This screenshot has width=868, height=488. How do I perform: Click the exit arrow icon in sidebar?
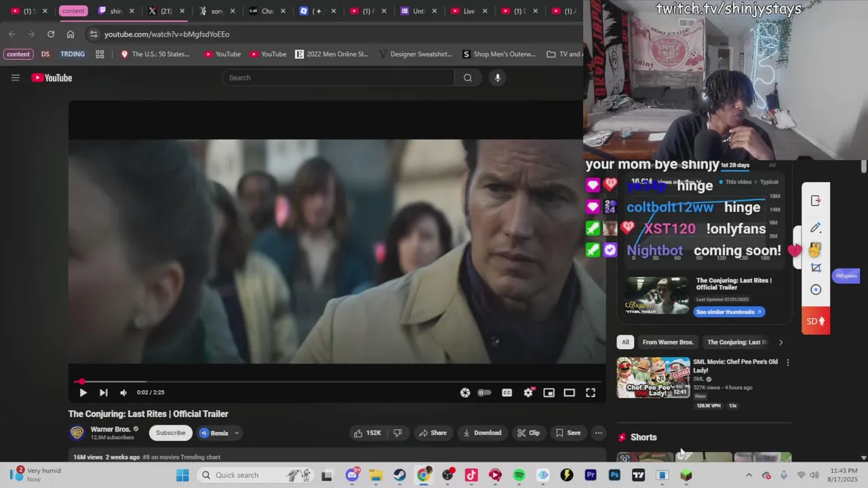[816, 201]
